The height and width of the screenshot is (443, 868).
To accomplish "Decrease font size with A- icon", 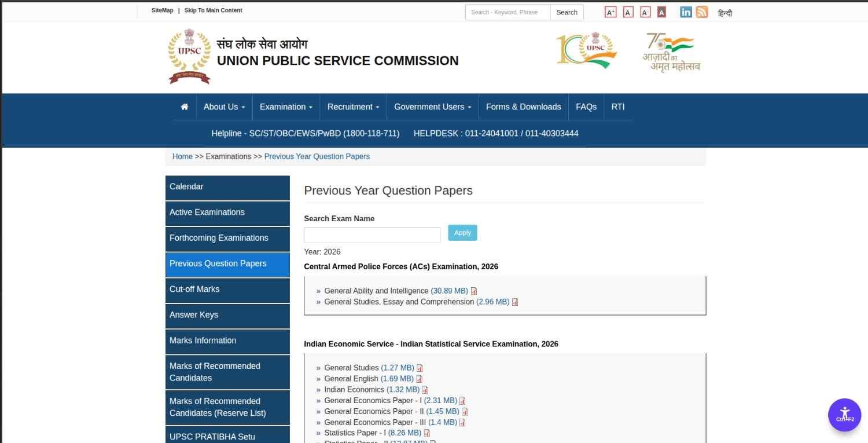I will 645,12.
